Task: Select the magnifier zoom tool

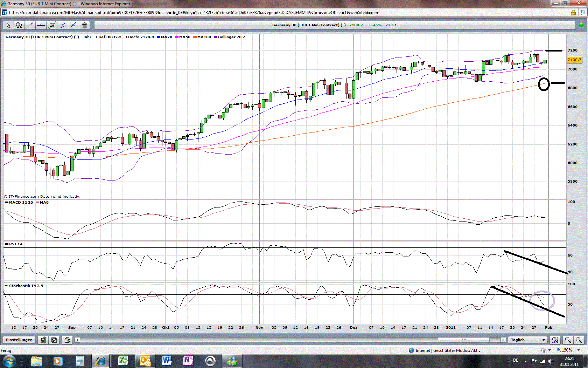Action: tap(19, 25)
